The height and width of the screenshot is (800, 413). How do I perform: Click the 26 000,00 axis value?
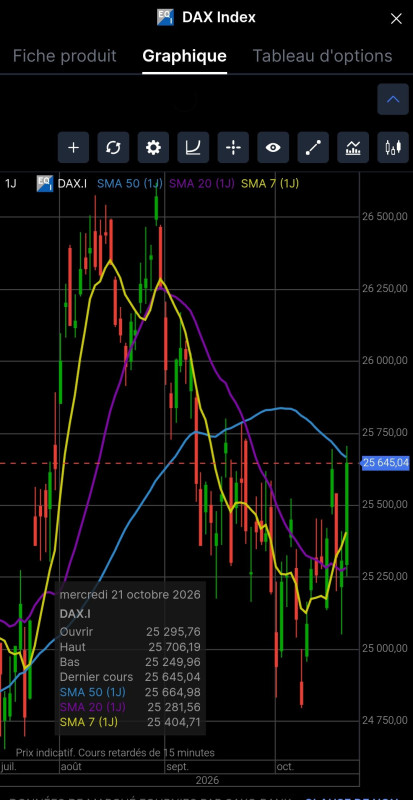(385, 361)
